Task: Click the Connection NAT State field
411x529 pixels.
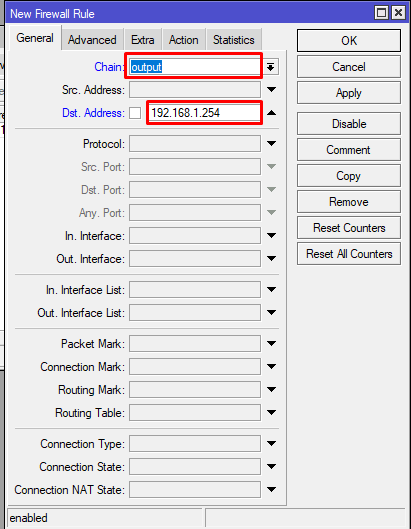Action: [x=195, y=489]
